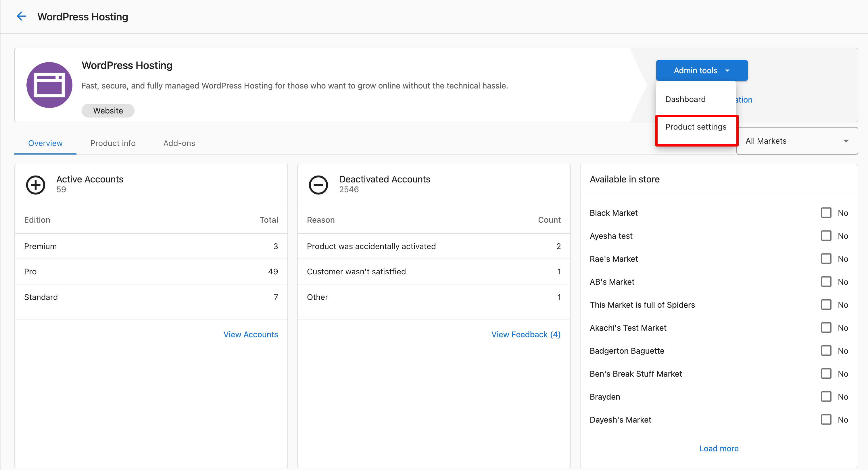This screenshot has width=868, height=470.
Task: Check the Black Market checkbox
Action: (826, 213)
